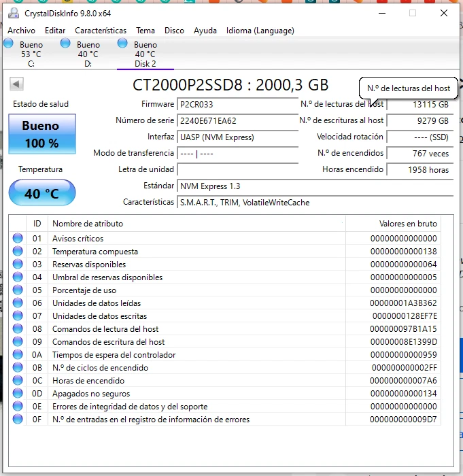
Task: Click the blue status orb for Disk 2
Action: pyautogui.click(x=122, y=43)
